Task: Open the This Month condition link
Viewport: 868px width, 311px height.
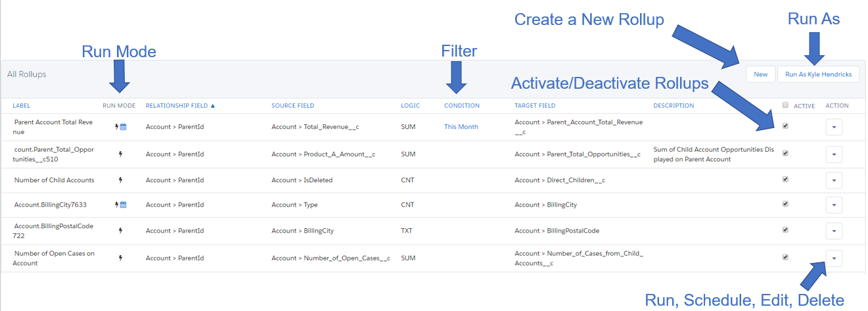Action: pyautogui.click(x=461, y=127)
